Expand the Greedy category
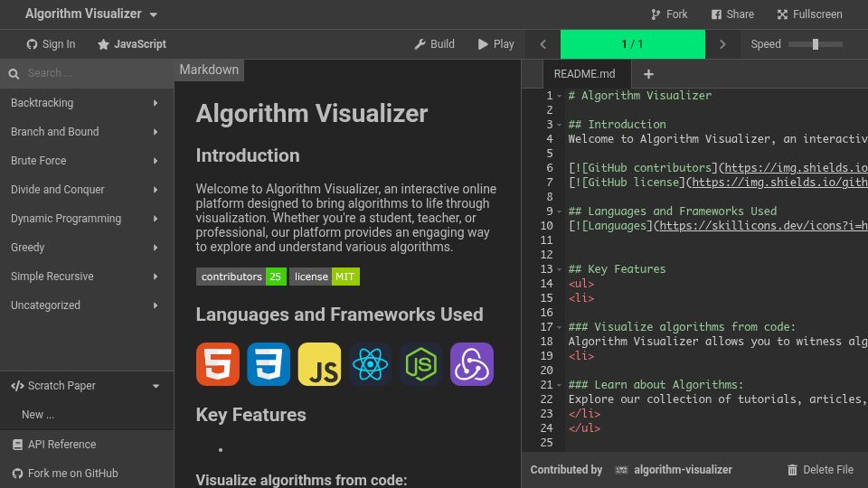Screen dimensions: 868x488 tap(87, 248)
